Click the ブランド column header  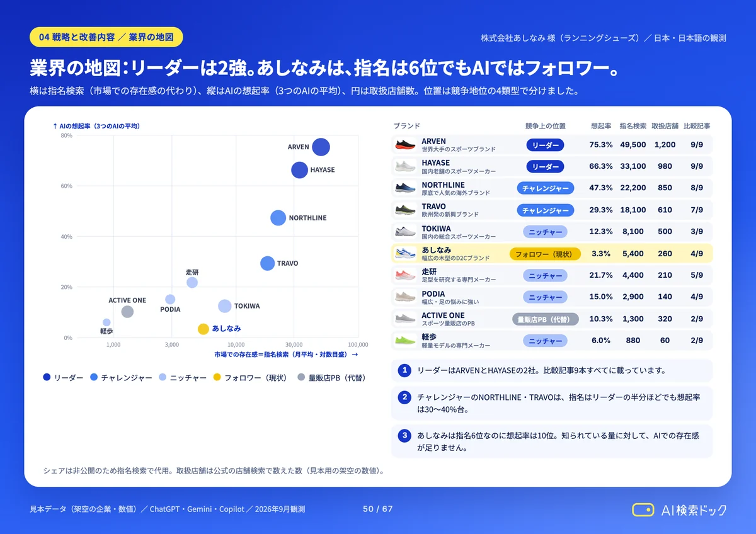[x=407, y=126]
